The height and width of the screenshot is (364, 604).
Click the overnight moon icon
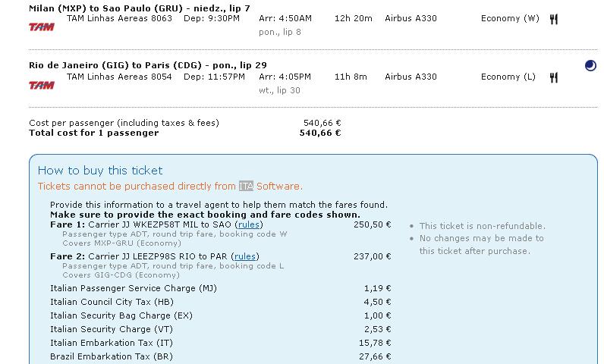coord(590,65)
